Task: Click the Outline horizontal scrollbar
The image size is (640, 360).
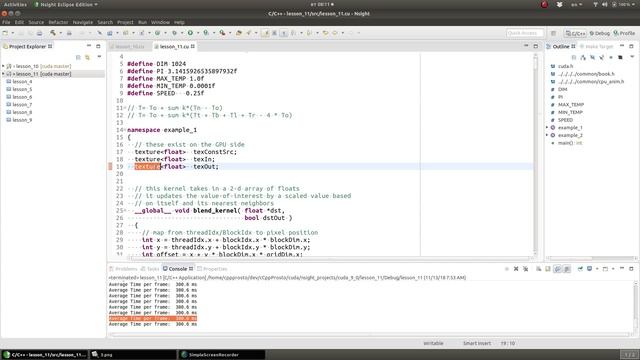Action: (591, 258)
